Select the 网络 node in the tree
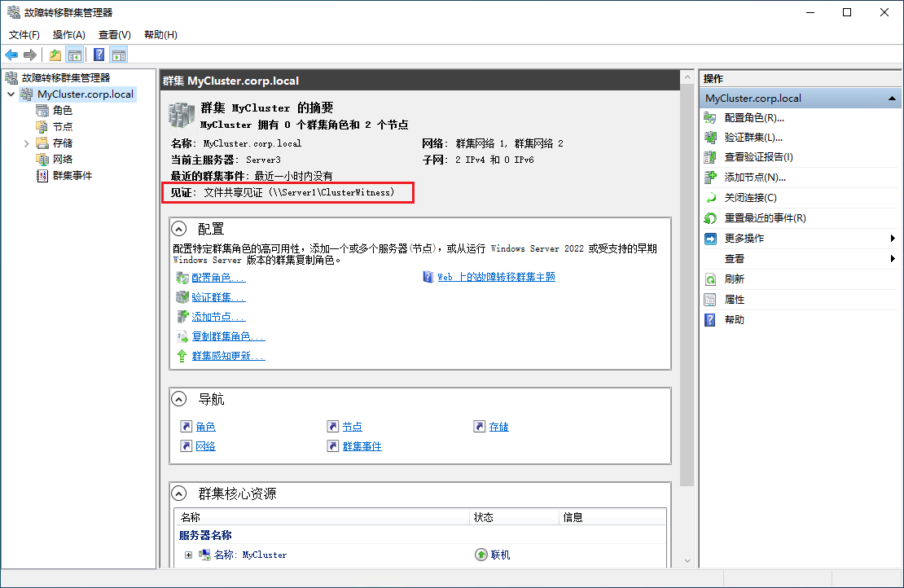 click(x=62, y=159)
